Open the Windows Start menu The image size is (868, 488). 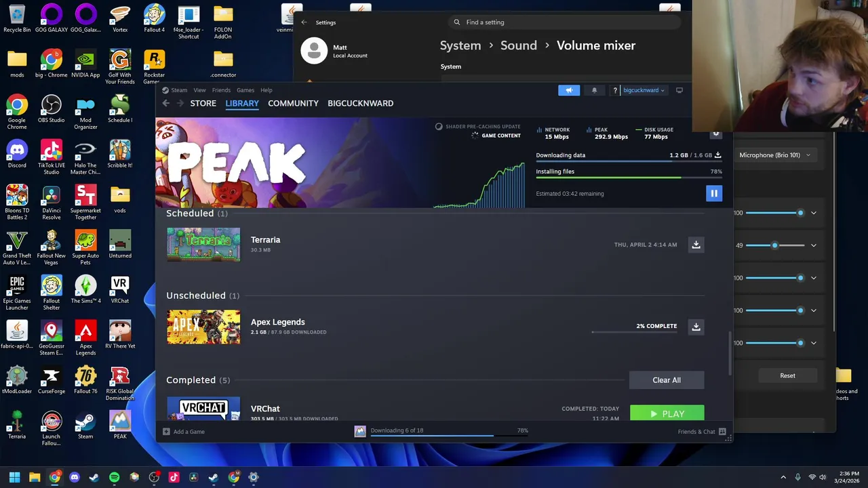[14, 477]
